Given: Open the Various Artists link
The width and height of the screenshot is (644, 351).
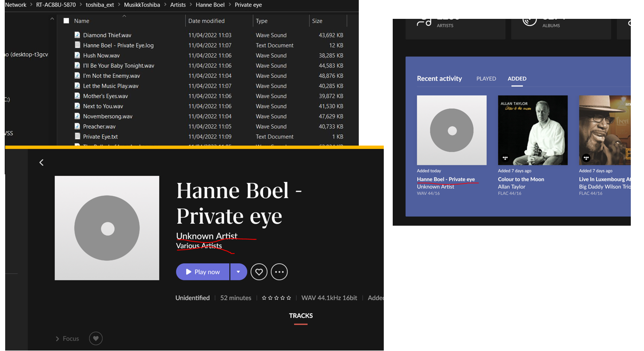Looking at the screenshot, I should tap(199, 245).
